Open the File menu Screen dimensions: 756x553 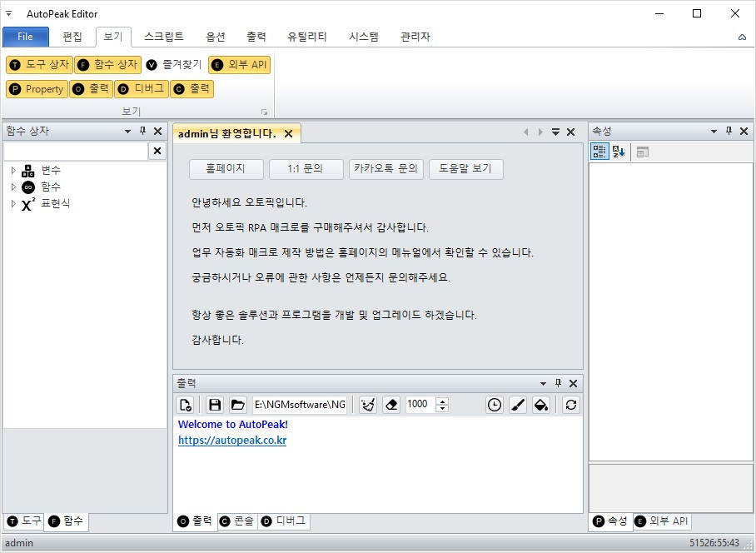click(x=26, y=37)
